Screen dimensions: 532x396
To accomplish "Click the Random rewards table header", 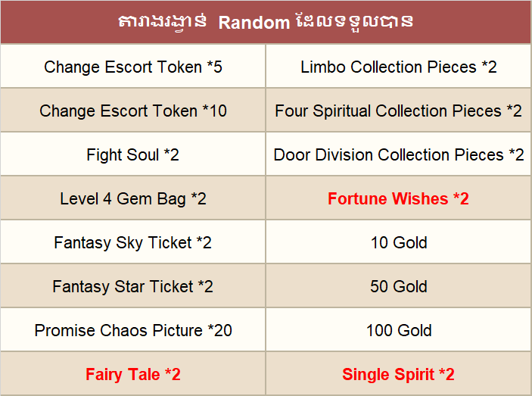I will tap(266, 22).
